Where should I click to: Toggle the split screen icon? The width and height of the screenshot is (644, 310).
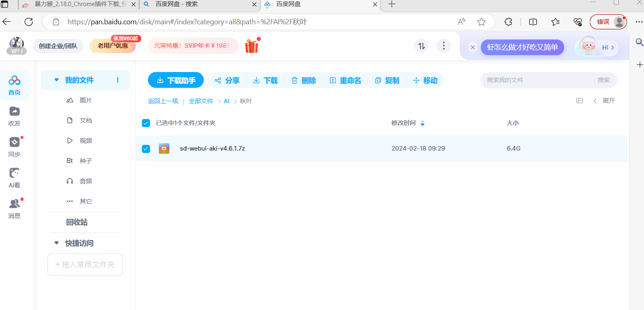coord(533,22)
